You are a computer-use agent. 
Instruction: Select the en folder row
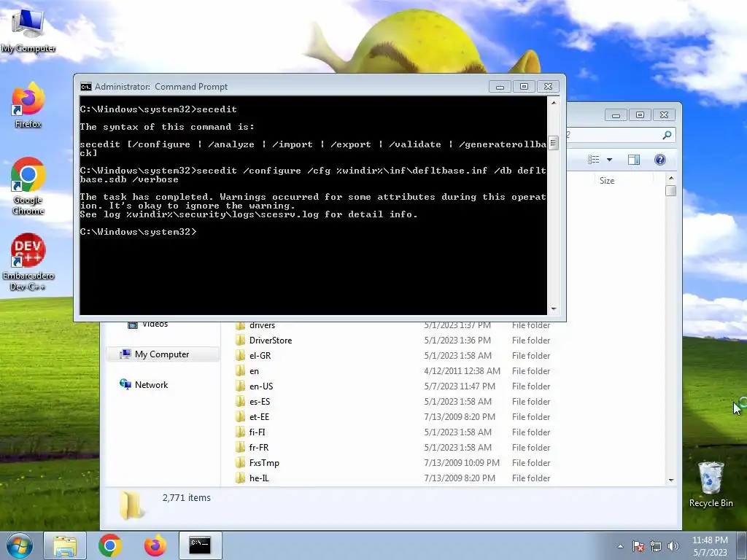[x=395, y=371]
